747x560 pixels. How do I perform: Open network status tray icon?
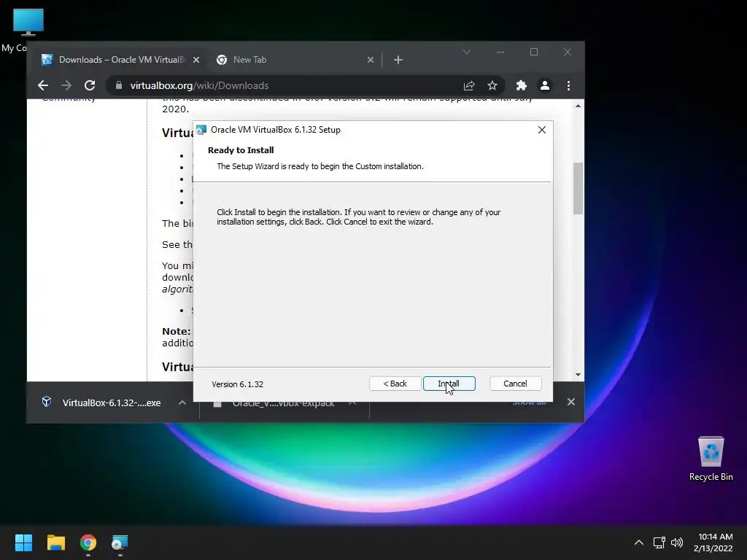[x=659, y=542]
